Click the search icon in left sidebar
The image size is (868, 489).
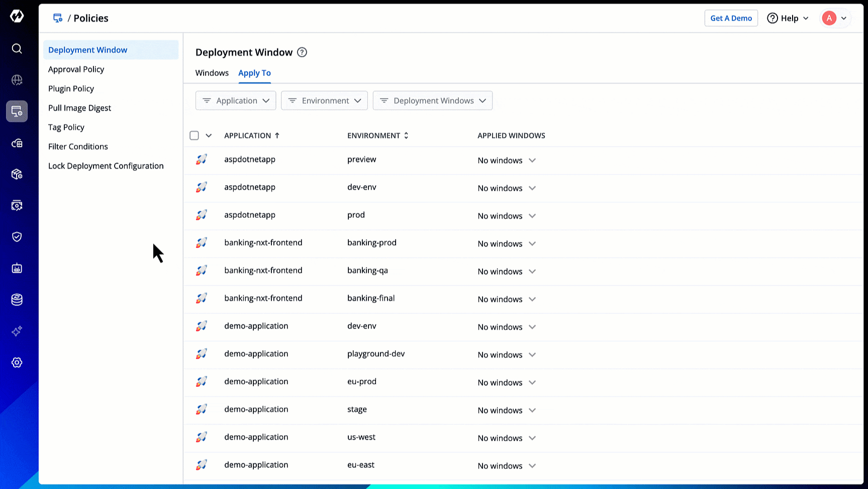click(17, 48)
